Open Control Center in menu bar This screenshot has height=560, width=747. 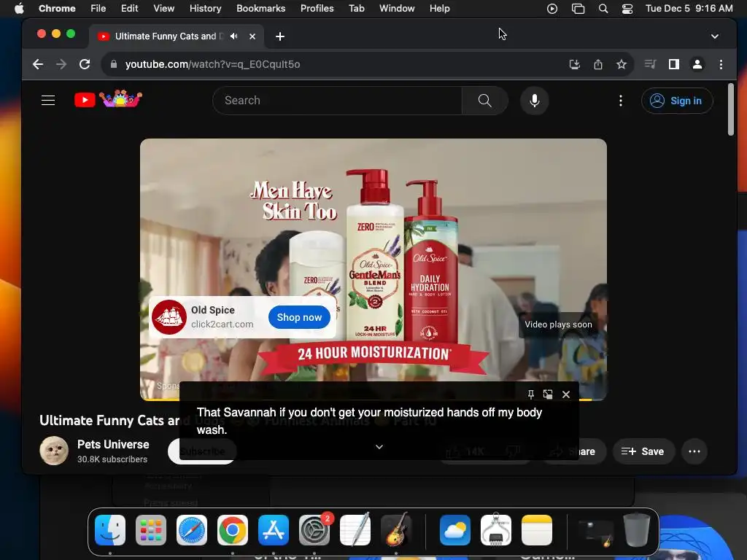coord(627,9)
